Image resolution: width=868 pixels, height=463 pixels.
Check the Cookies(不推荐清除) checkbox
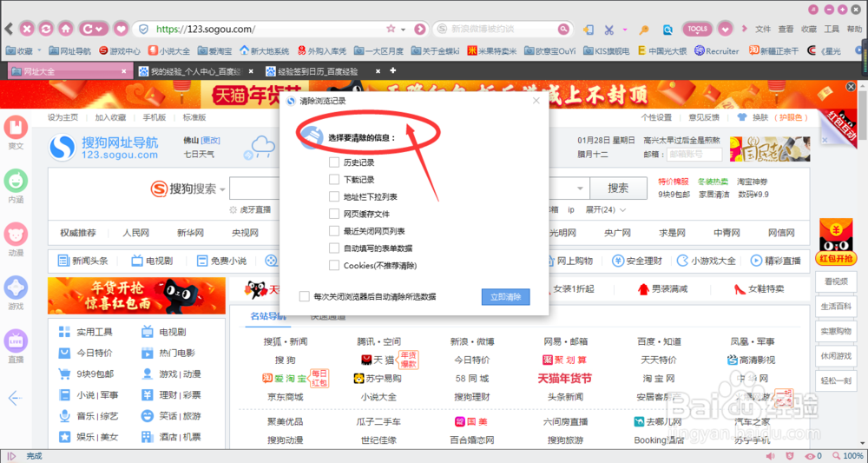[x=334, y=265]
